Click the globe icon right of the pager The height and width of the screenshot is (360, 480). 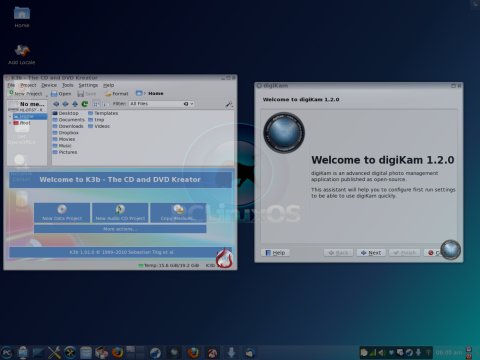point(155,353)
